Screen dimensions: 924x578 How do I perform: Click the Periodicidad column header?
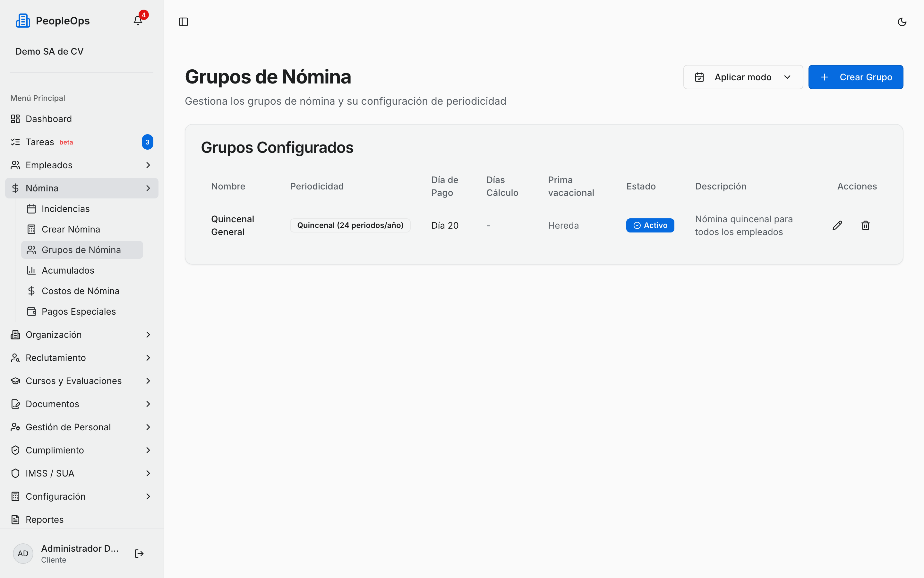317,186
